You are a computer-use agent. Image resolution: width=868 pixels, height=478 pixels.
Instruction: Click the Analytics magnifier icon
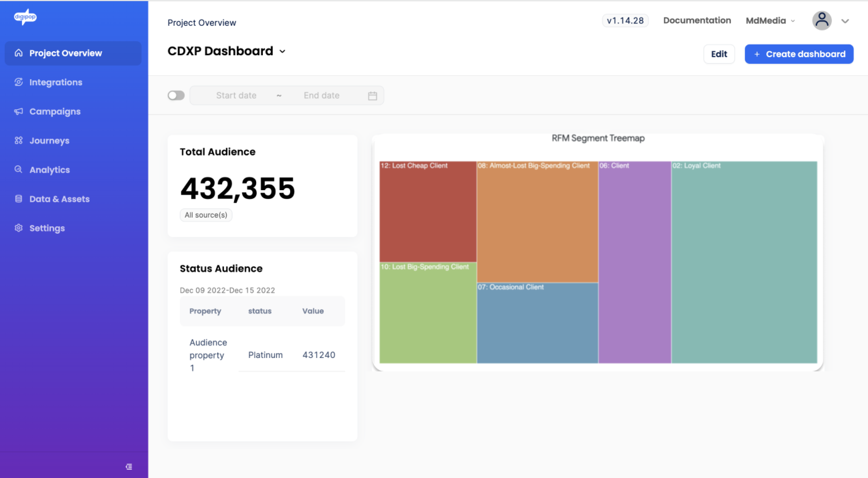[18, 170]
